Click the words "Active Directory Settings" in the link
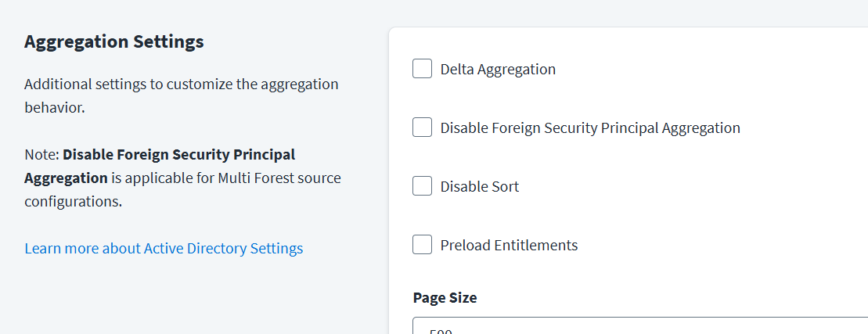This screenshot has height=334, width=868. (223, 249)
